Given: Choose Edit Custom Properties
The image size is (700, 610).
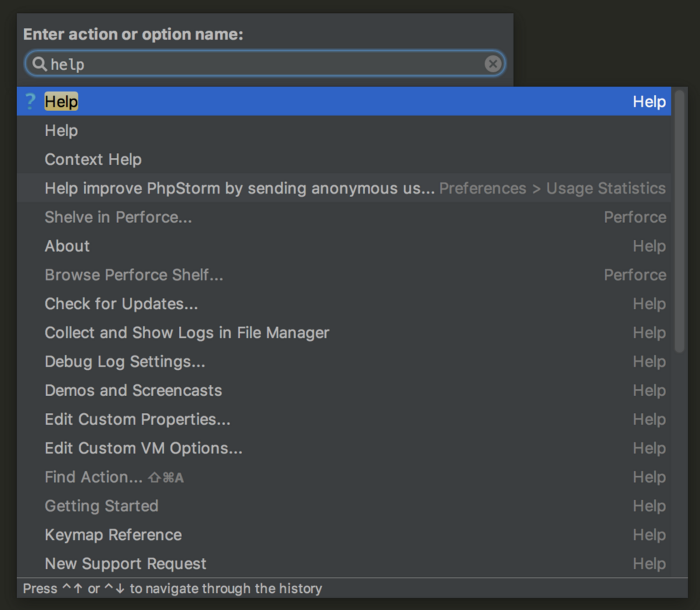Looking at the screenshot, I should (137, 419).
